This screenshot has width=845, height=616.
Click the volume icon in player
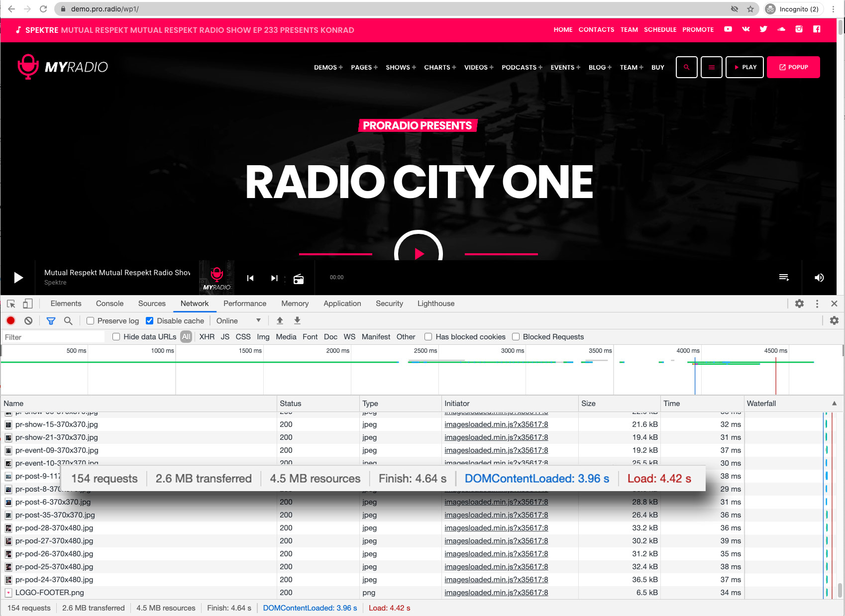click(x=819, y=278)
